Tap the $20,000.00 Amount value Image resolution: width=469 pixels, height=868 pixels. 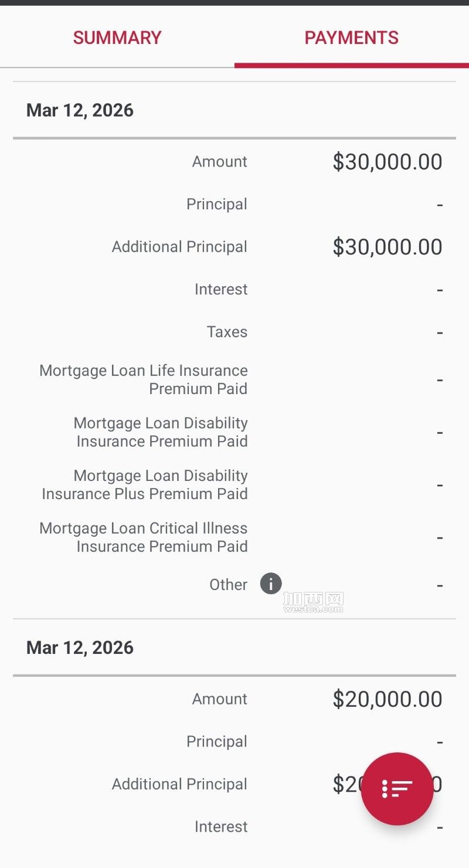tap(387, 699)
